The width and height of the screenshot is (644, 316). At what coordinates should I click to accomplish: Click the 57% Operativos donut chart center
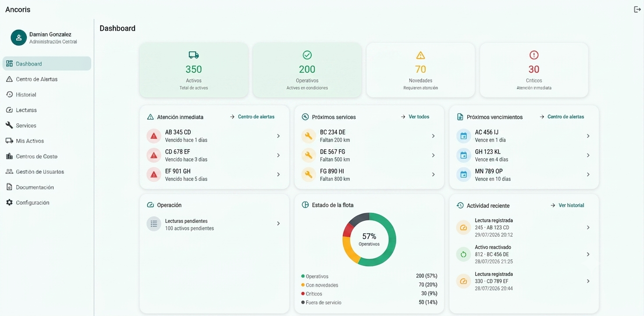tap(369, 239)
